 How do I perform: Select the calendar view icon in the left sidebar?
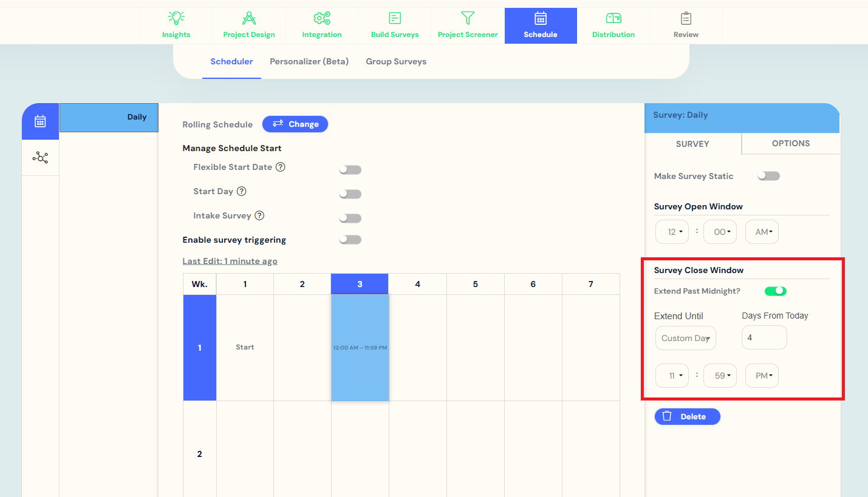coord(40,121)
